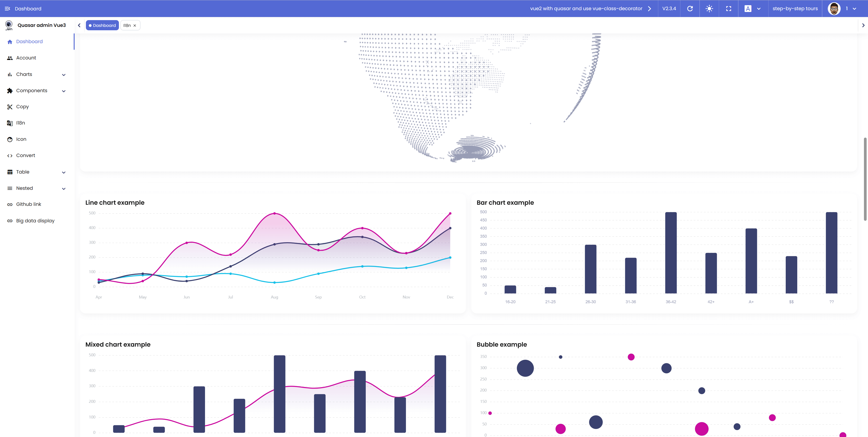Click the Copy scissors icon
This screenshot has height=437, width=868.
pyautogui.click(x=10, y=107)
